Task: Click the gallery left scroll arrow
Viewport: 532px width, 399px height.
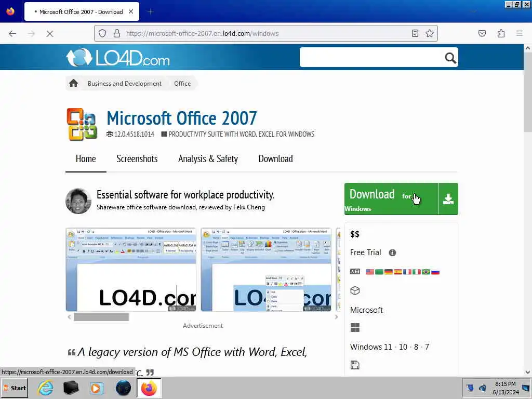Action: (x=69, y=317)
